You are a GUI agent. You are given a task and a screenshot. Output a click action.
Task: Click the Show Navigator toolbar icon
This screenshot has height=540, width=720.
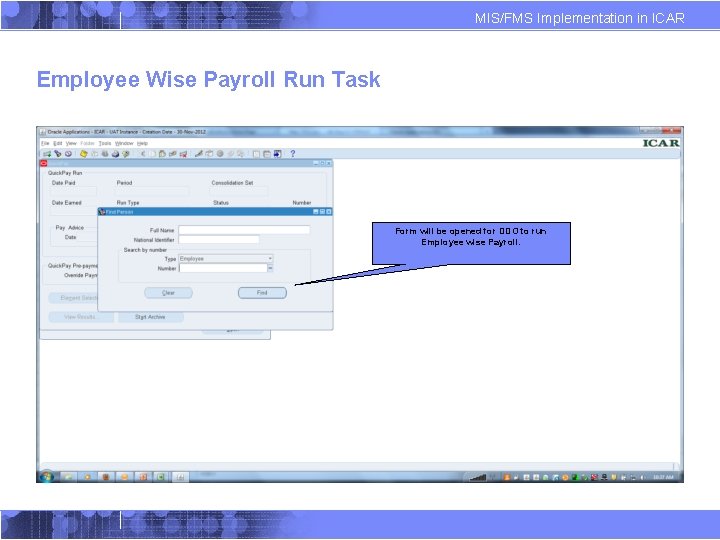click(x=68, y=154)
